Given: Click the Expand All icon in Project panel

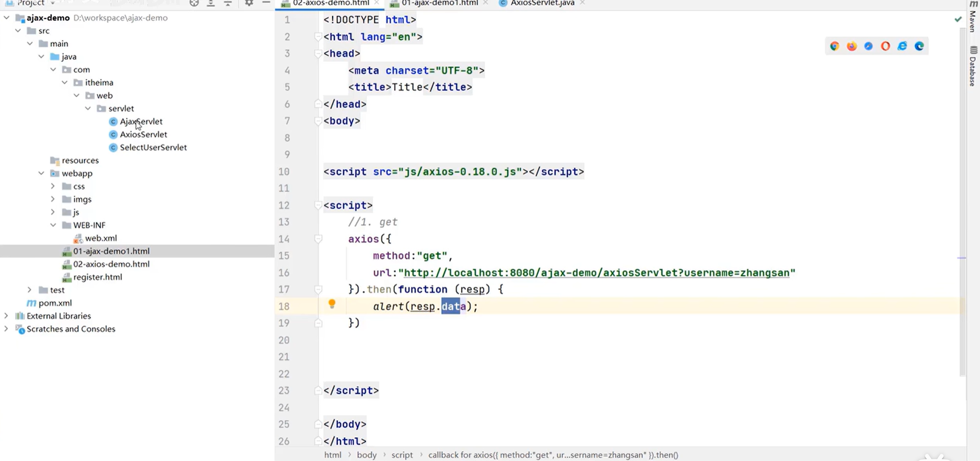Looking at the screenshot, I should pos(211,3).
